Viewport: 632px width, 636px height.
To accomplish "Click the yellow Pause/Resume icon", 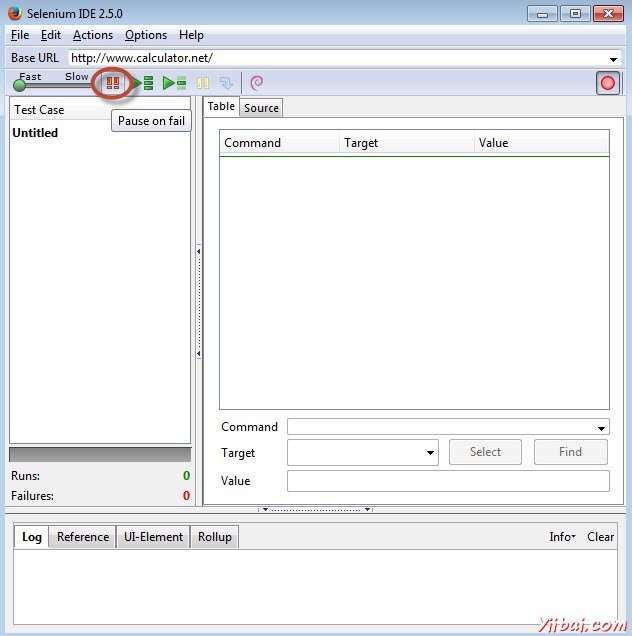I will (x=203, y=83).
